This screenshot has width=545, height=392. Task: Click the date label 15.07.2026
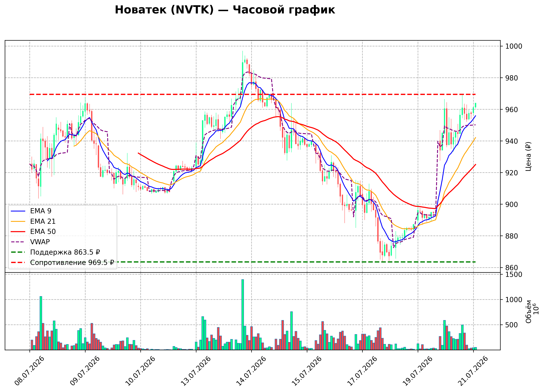tap(307, 371)
